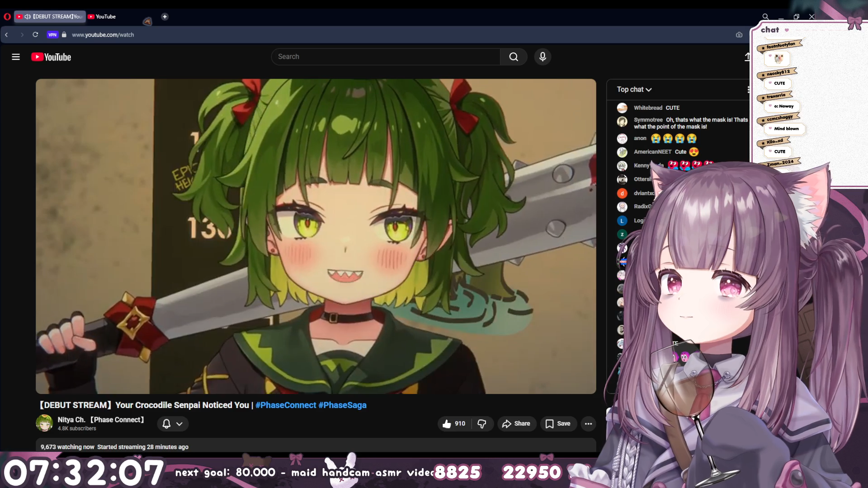Open the YouTube hamburger guide menu

[x=16, y=57]
